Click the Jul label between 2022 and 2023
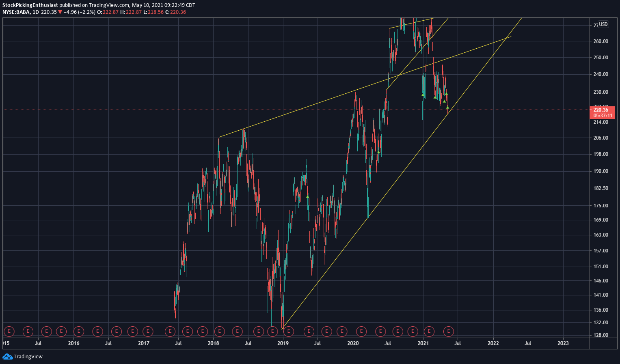 [x=528, y=343]
